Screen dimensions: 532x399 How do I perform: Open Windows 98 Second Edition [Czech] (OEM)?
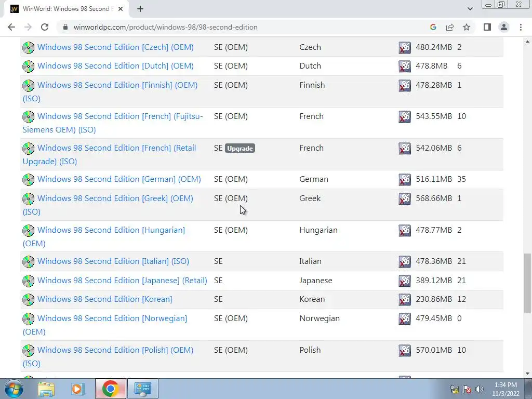[115, 47]
